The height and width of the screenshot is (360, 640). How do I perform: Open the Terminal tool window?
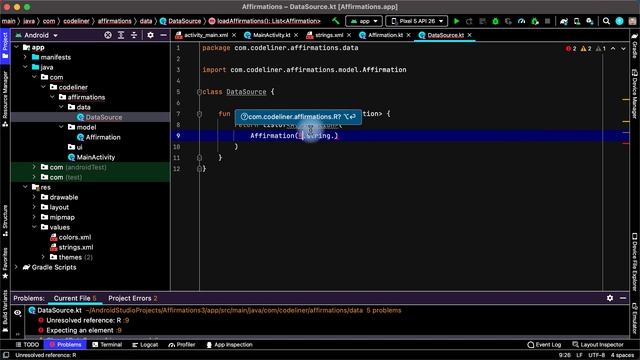point(107,344)
